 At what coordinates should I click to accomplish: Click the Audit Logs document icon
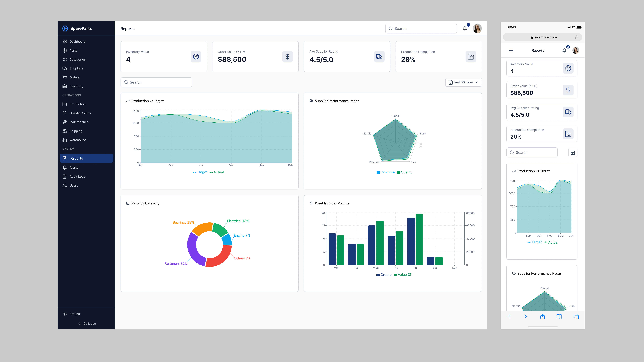click(x=65, y=177)
